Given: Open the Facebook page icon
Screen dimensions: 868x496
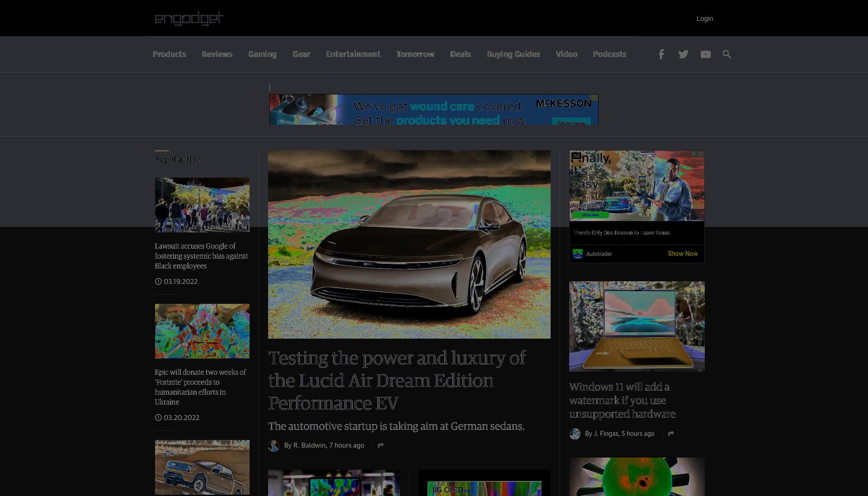Looking at the screenshot, I should (661, 54).
